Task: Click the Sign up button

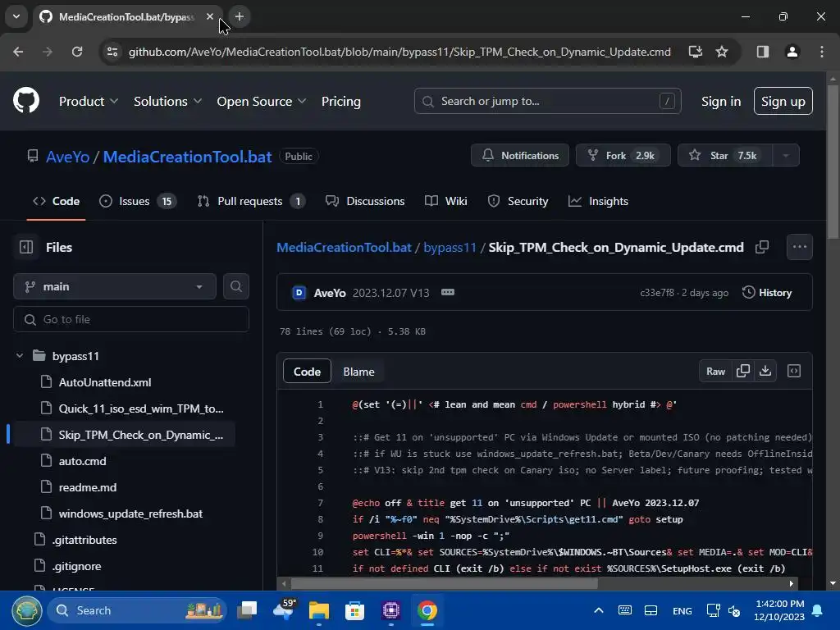Action: click(783, 101)
